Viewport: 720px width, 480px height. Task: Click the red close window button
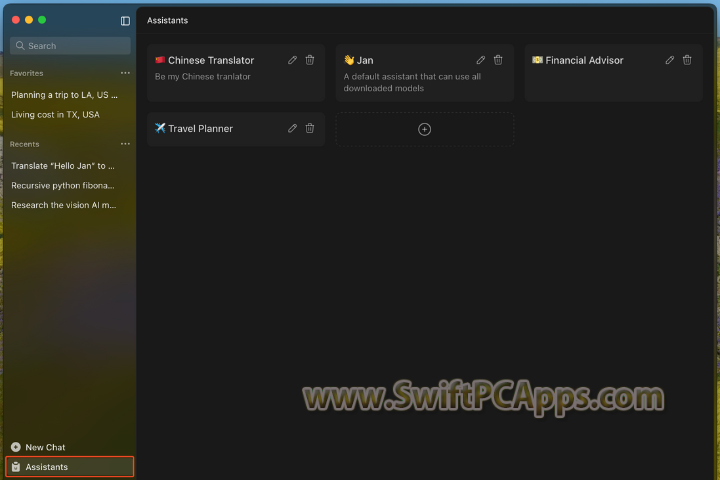point(16,20)
